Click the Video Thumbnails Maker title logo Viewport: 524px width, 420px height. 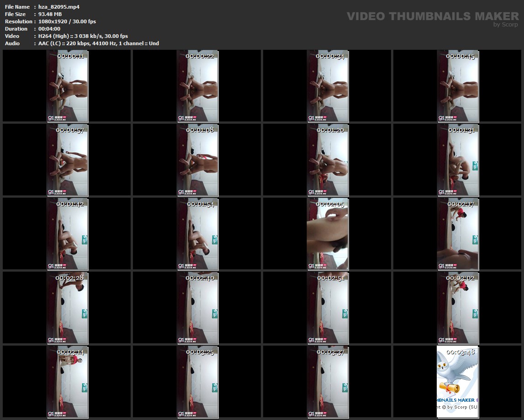pyautogui.click(x=432, y=16)
